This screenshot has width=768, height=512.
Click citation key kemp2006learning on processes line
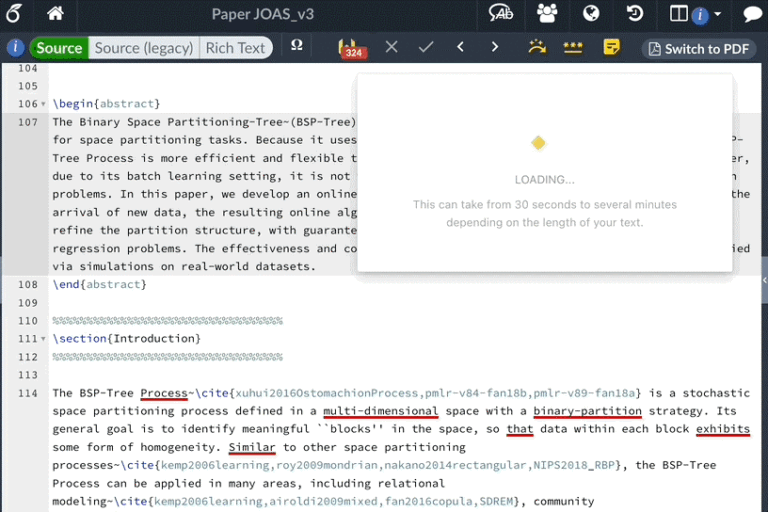(x=215, y=465)
